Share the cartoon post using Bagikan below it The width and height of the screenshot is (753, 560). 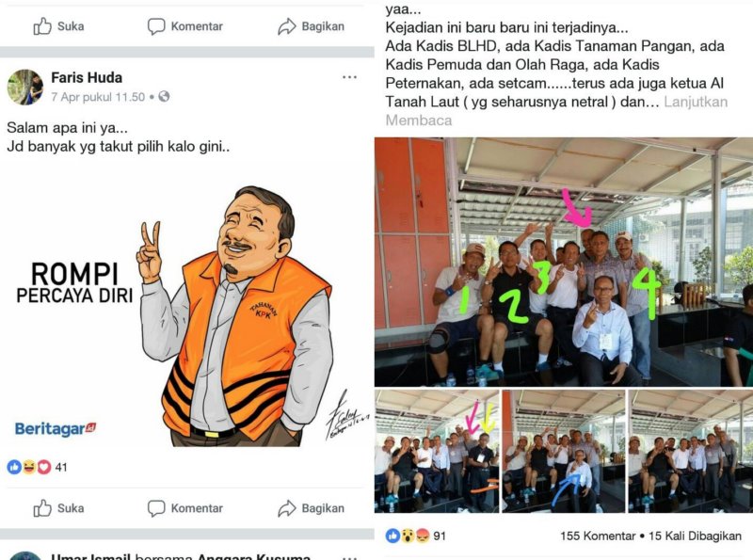pos(312,508)
